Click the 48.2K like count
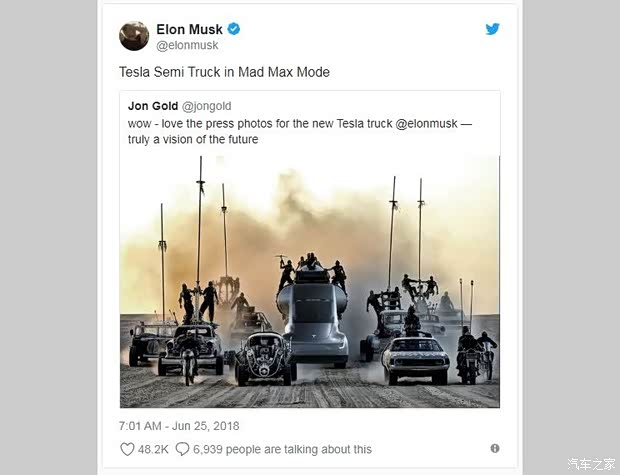620x475 pixels. click(x=153, y=449)
